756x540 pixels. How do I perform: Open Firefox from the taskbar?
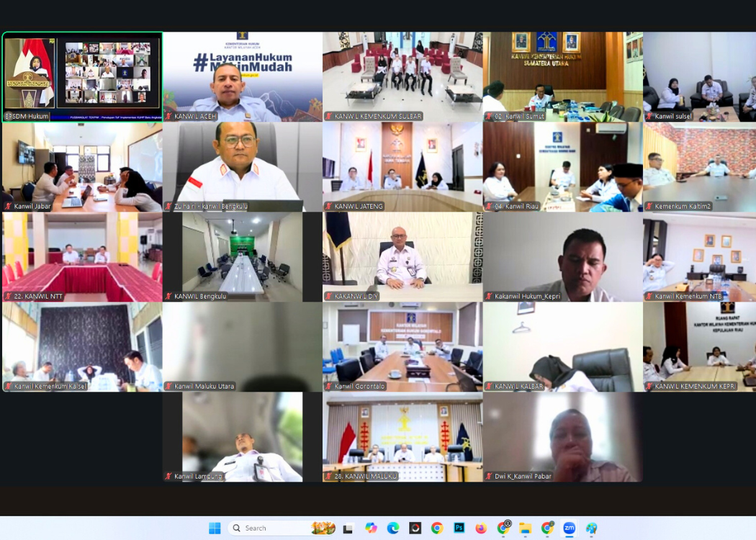click(481, 528)
